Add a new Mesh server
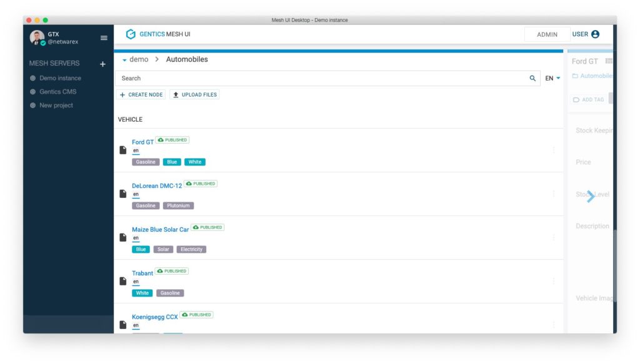The height and width of the screenshot is (364, 640). pyautogui.click(x=102, y=64)
